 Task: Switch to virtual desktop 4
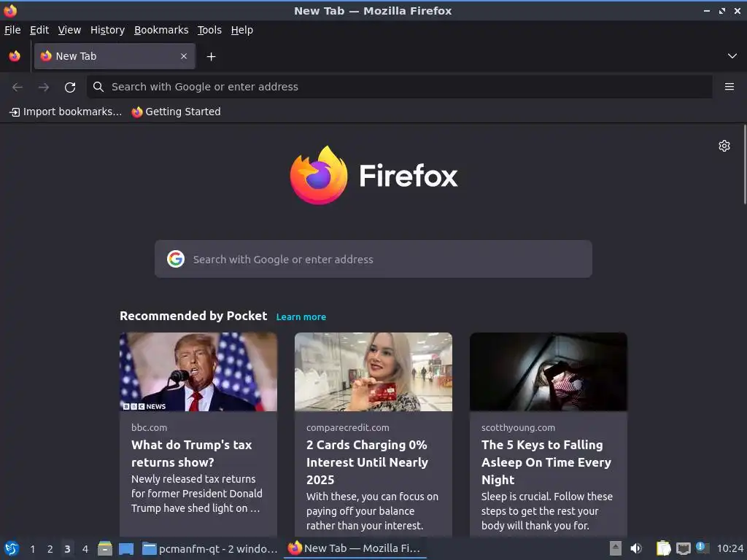click(85, 549)
